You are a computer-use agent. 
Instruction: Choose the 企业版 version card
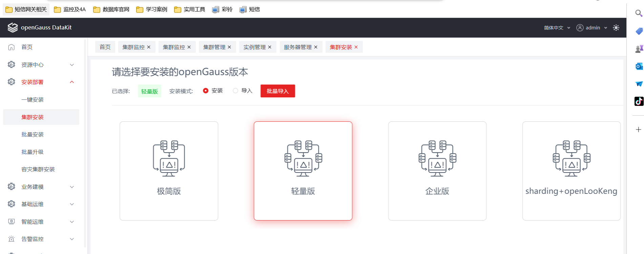coord(437,171)
